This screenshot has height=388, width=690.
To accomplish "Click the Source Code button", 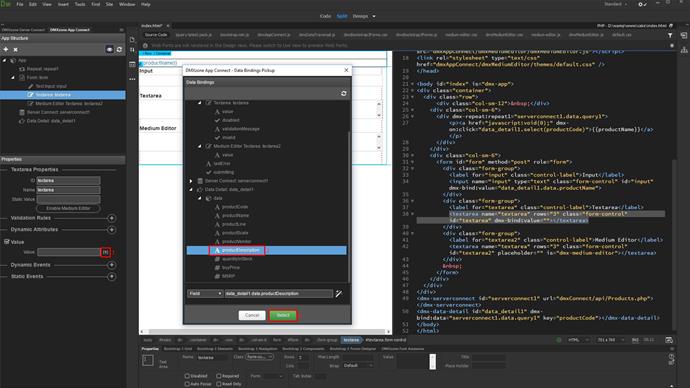I will pos(156,35).
